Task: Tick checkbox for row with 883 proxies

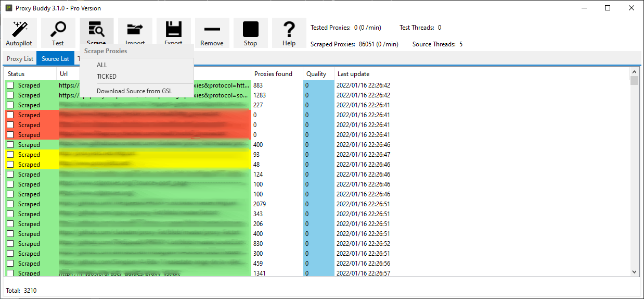Action: pyautogui.click(x=10, y=85)
